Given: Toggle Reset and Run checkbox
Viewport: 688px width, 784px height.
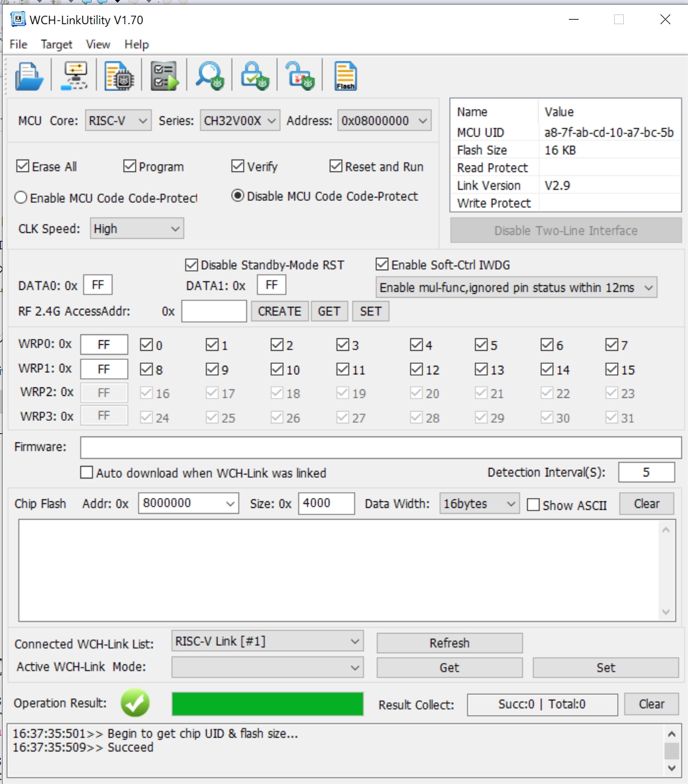Looking at the screenshot, I should click(x=336, y=166).
